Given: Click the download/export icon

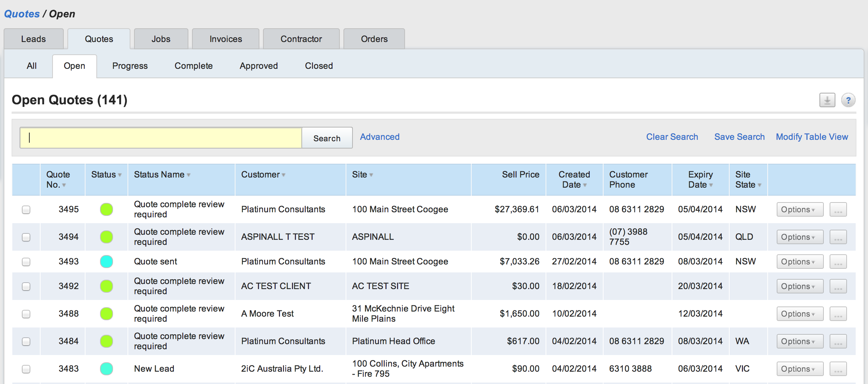Looking at the screenshot, I should click(827, 100).
